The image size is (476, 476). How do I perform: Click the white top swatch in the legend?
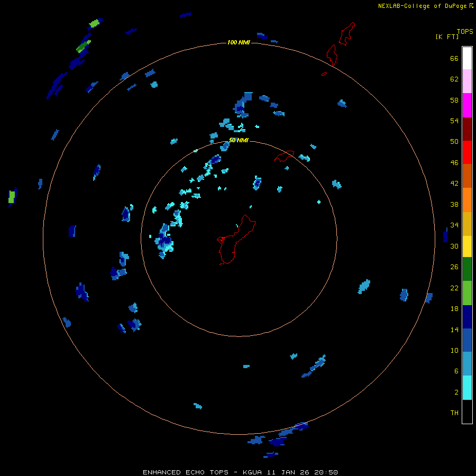coord(467,58)
